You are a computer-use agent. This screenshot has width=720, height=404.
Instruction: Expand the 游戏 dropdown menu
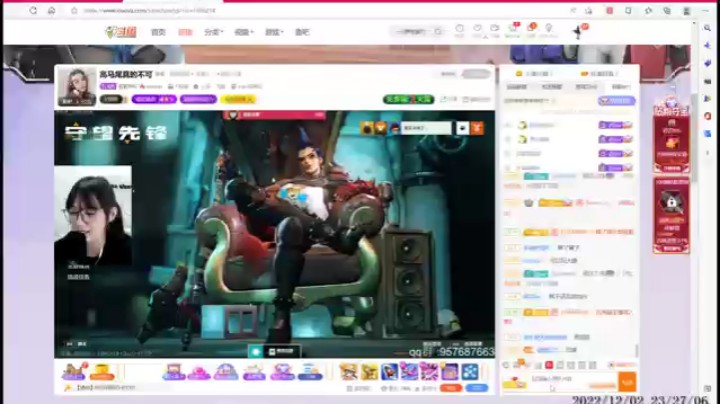click(274, 32)
